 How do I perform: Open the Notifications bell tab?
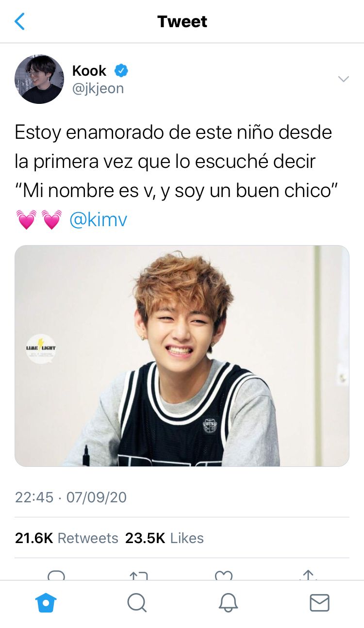point(228,603)
